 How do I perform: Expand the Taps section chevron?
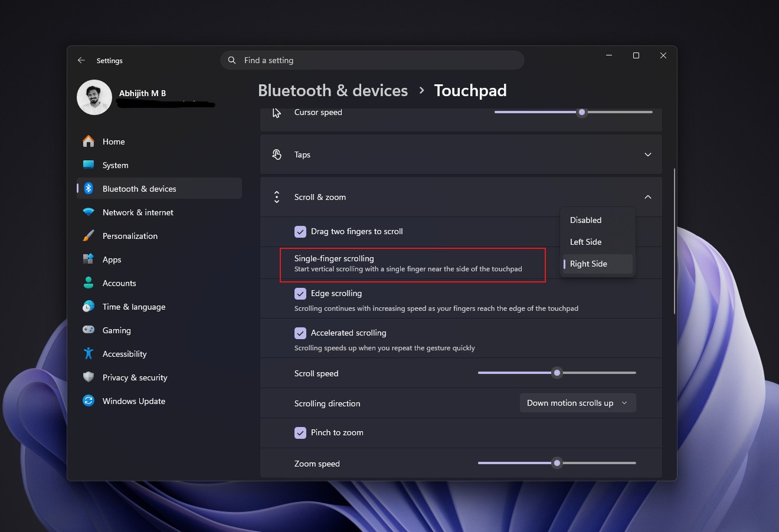click(x=648, y=155)
